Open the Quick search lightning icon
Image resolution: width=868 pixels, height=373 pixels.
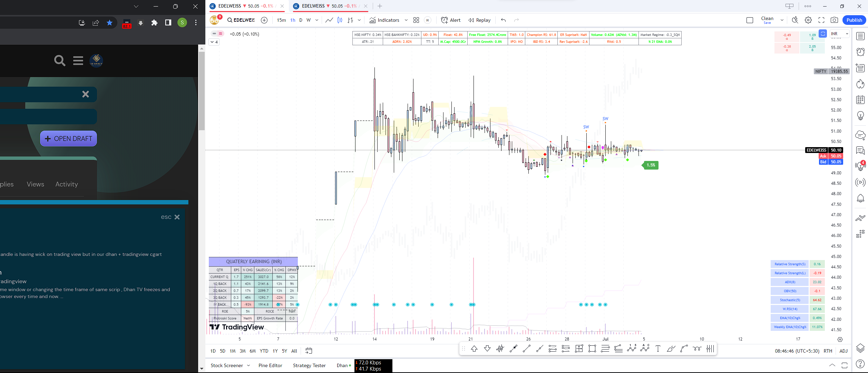795,20
